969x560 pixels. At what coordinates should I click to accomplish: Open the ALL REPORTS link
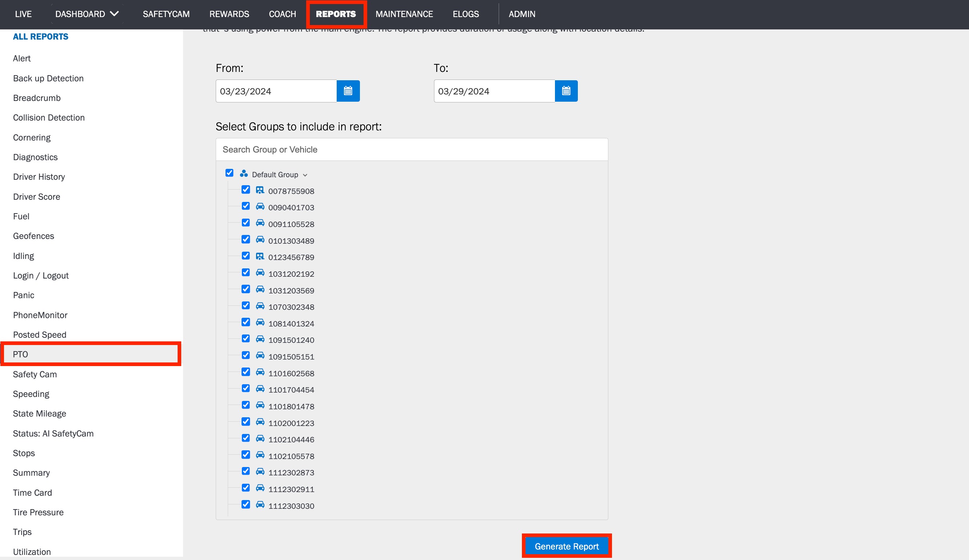[x=40, y=37]
